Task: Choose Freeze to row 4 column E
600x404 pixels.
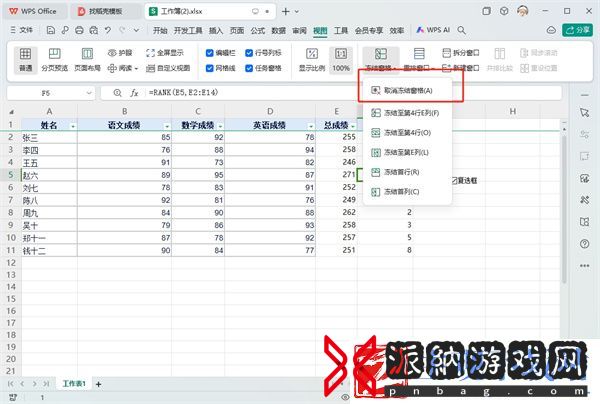Action: [407, 113]
